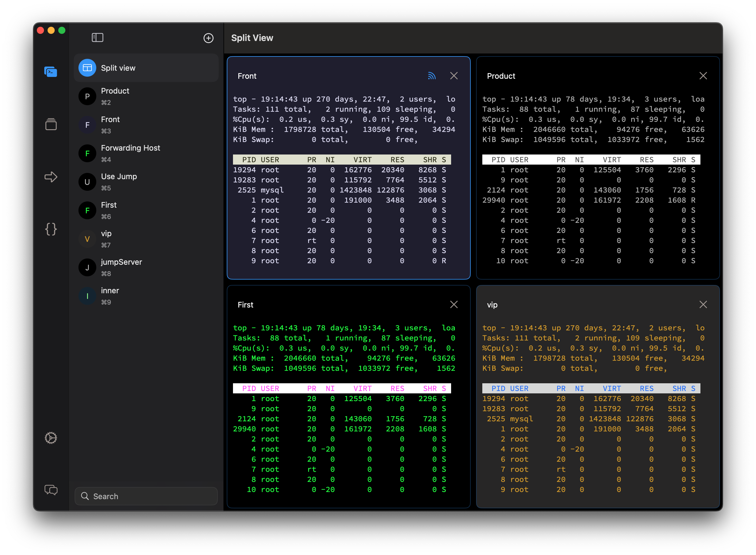Click the Product pane title label
Viewport: 756px width, 555px height.
click(x=501, y=76)
